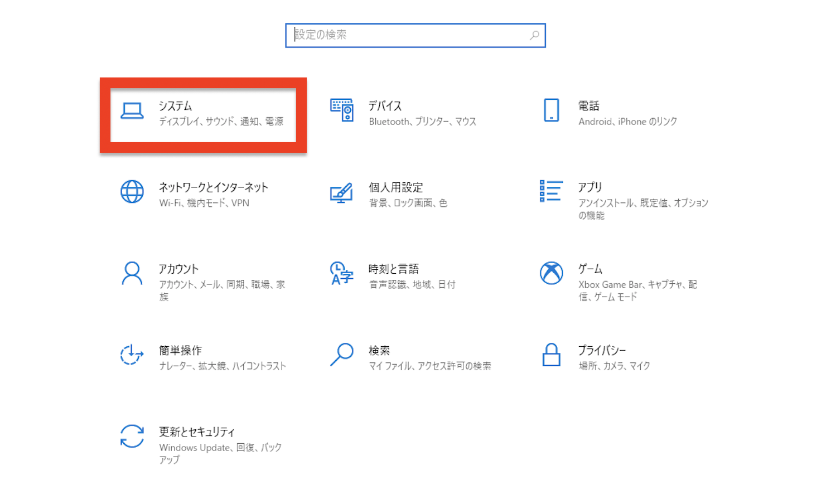Click the keyboard and speaker デバイス icon
Screen dimensions: 831x504
click(342, 110)
